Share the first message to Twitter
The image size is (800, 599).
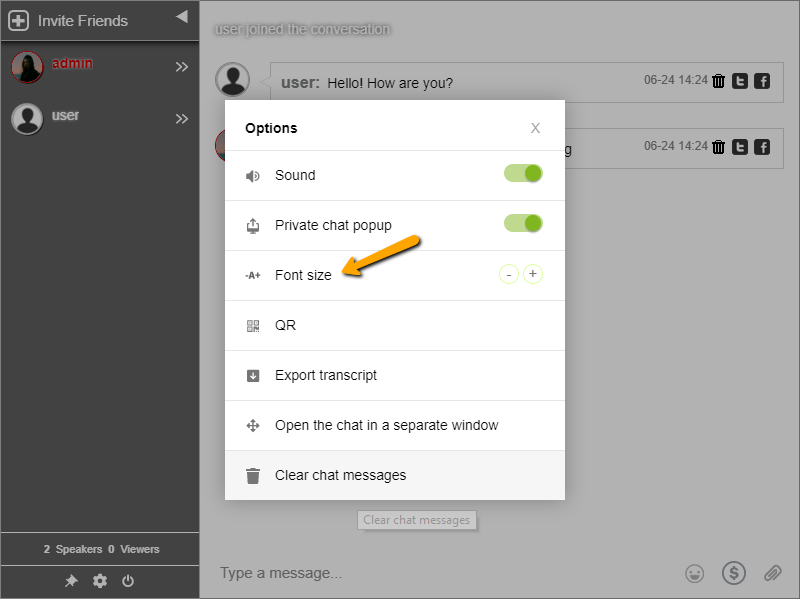point(740,81)
